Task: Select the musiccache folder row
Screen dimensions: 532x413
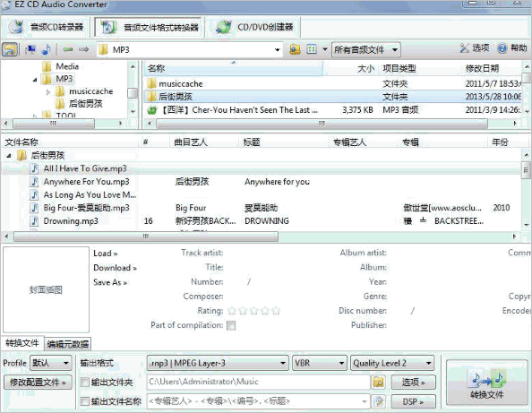Action: click(332, 84)
